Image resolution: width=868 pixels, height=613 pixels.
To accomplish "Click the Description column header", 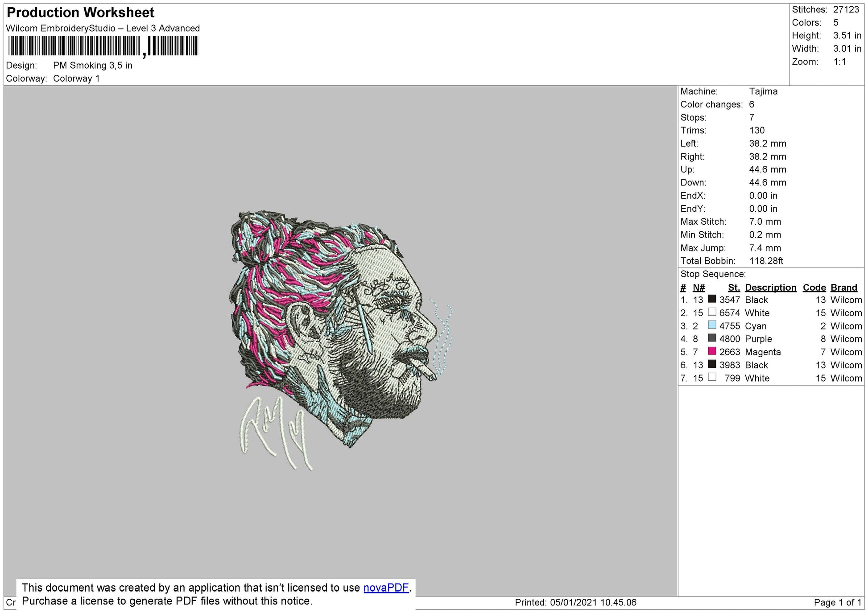I will click(x=770, y=288).
